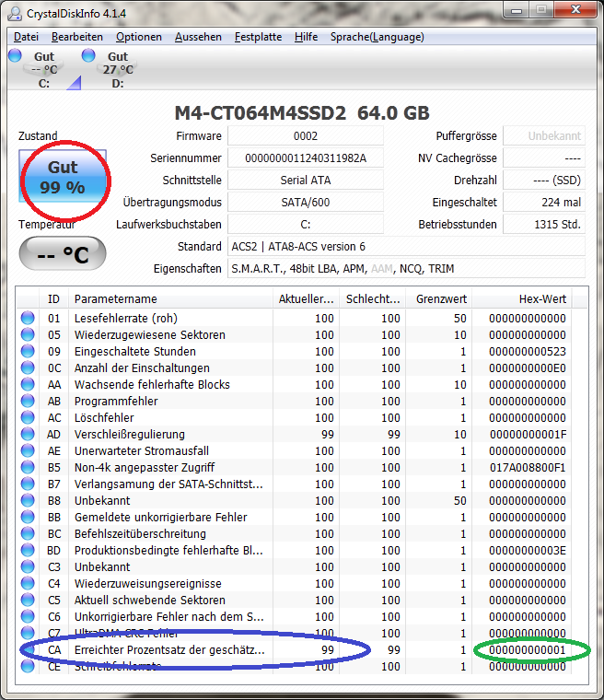Click the Standard field ACS2 | ATA8-ACS version 6
Viewport: 604px width, 700px height.
coord(406,247)
